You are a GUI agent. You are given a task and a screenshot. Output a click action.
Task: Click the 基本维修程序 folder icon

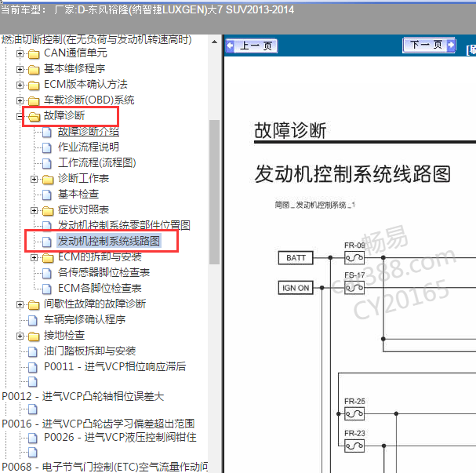point(34,70)
